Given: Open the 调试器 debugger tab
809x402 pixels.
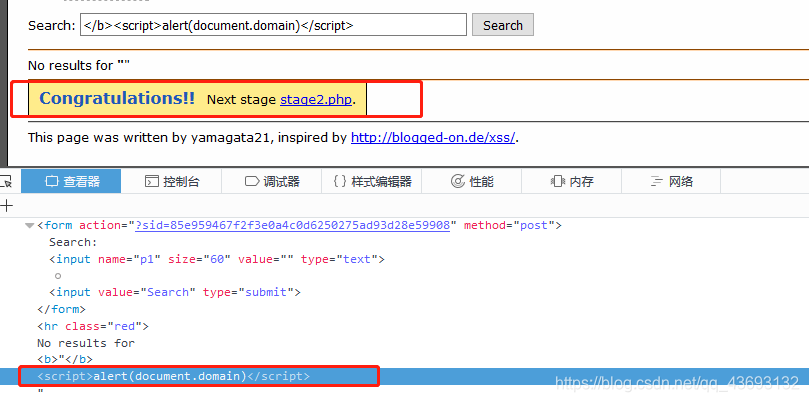Looking at the screenshot, I should (271, 181).
